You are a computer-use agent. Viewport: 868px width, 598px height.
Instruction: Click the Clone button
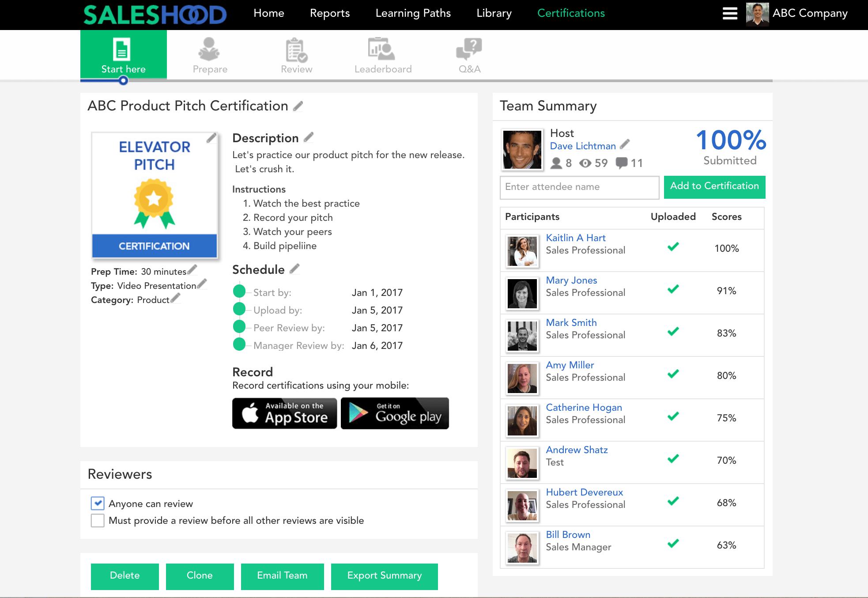[200, 576]
